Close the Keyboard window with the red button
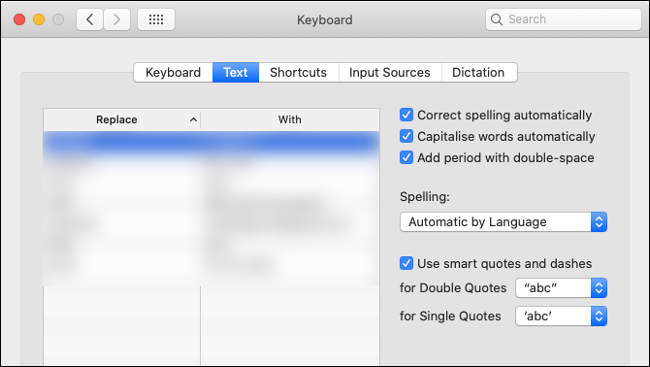This screenshot has height=367, width=650. (x=19, y=19)
